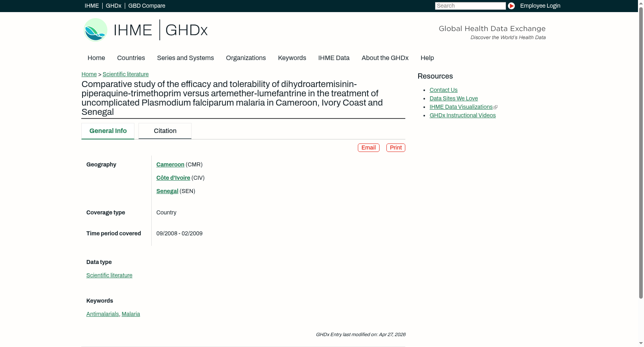
Task: Open the Home menu item
Action: pyautogui.click(x=96, y=58)
